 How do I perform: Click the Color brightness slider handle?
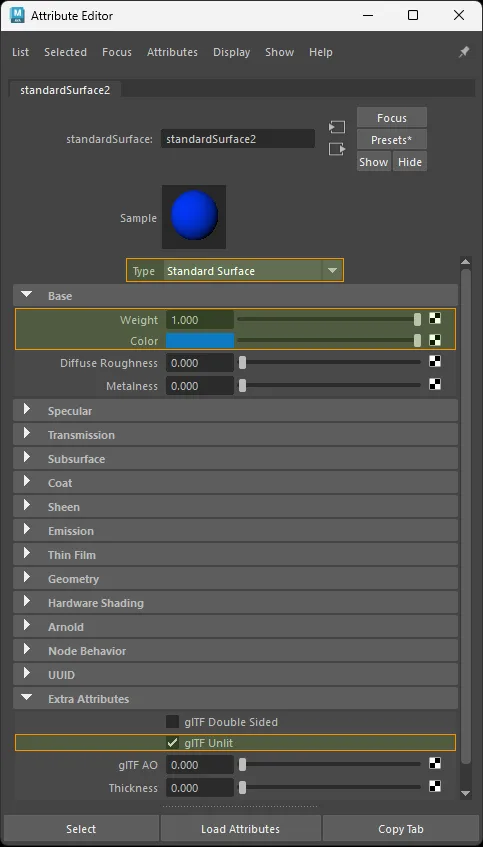(417, 340)
